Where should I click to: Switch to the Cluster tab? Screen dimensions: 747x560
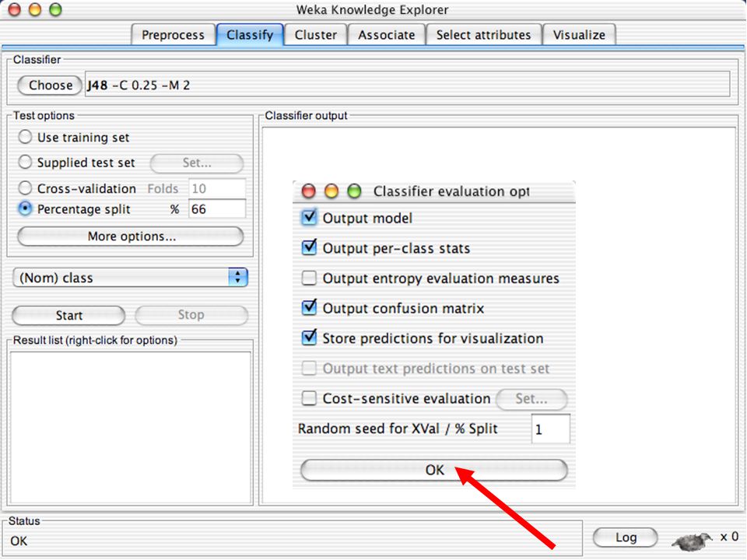point(315,35)
